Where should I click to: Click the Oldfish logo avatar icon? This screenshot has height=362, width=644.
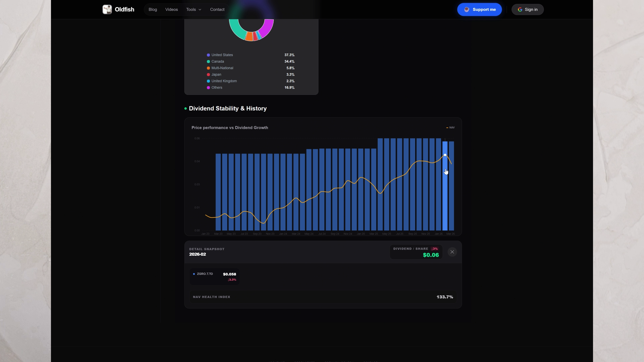coord(107,10)
